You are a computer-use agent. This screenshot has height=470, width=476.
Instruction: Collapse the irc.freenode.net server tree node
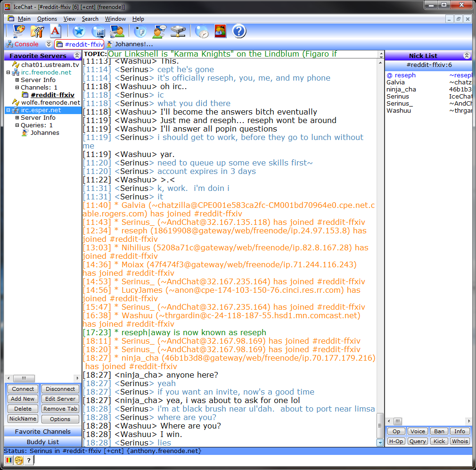[x=8, y=73]
